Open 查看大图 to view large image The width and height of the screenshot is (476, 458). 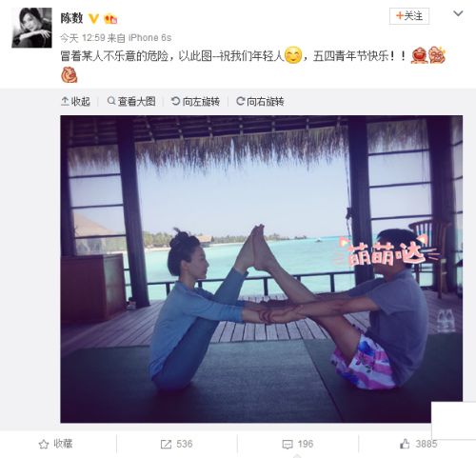click(131, 102)
